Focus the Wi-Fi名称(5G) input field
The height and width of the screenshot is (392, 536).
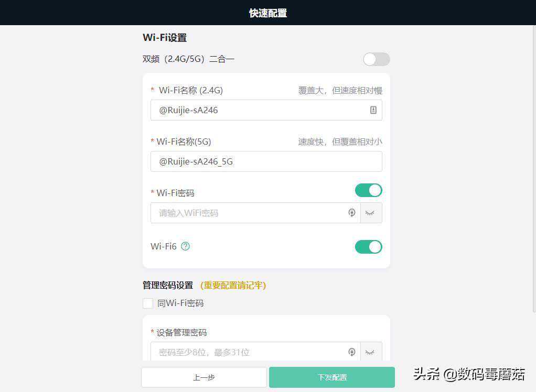coord(266,161)
